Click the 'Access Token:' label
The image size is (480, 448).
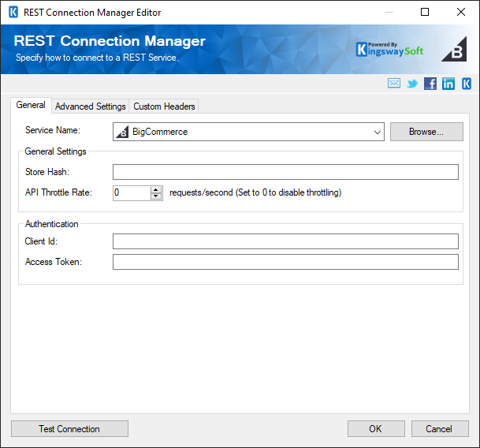tap(54, 262)
